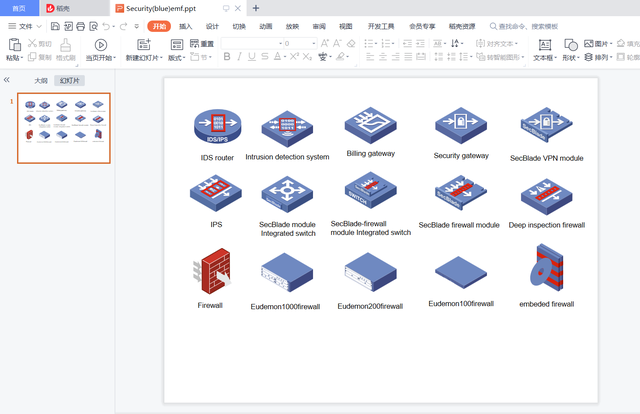Click the Shapes (形状) icon
This screenshot has height=414, width=640.
[571, 45]
